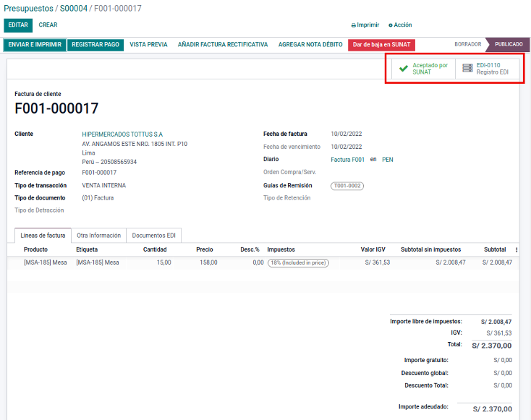This screenshot has height=420, width=531.
Task: Open the Documentos EDI tab
Action: (153, 235)
